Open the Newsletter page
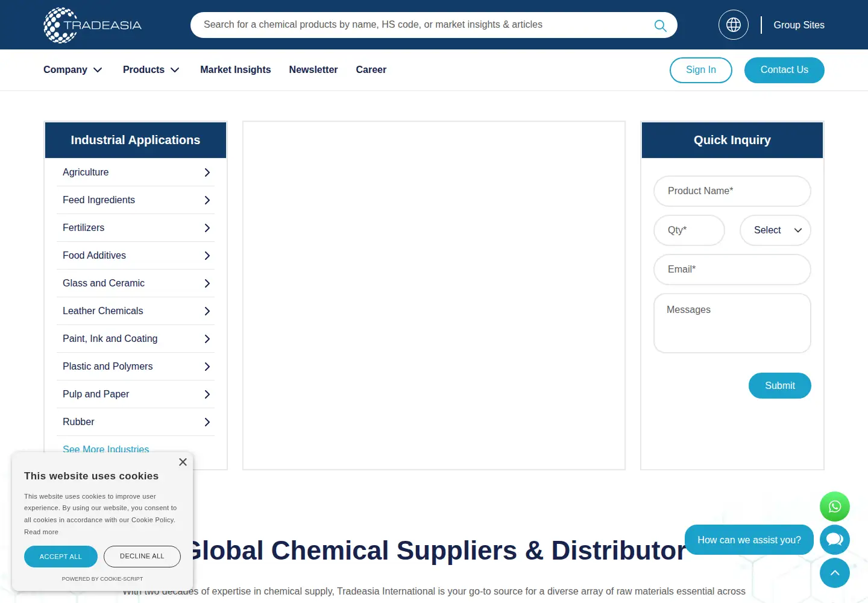 click(313, 70)
